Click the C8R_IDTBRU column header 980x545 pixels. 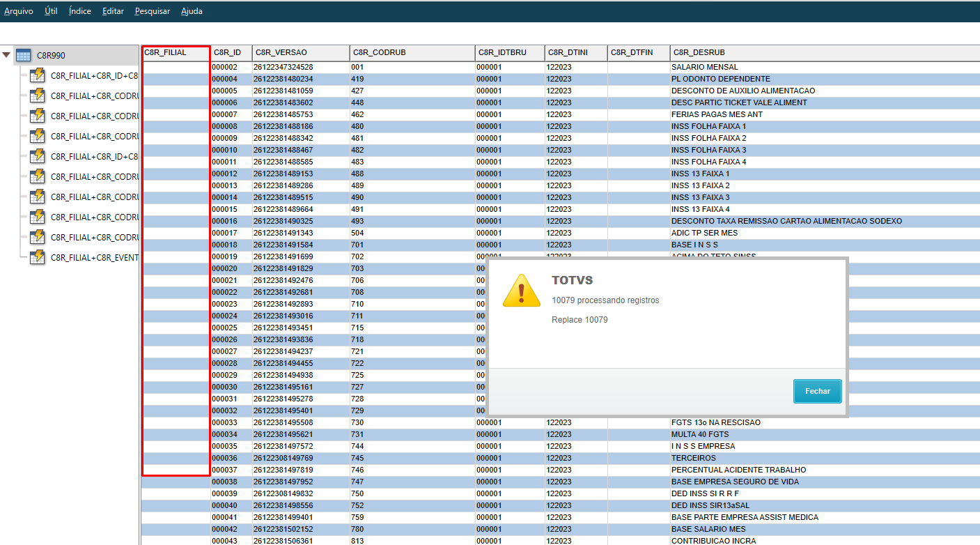510,52
